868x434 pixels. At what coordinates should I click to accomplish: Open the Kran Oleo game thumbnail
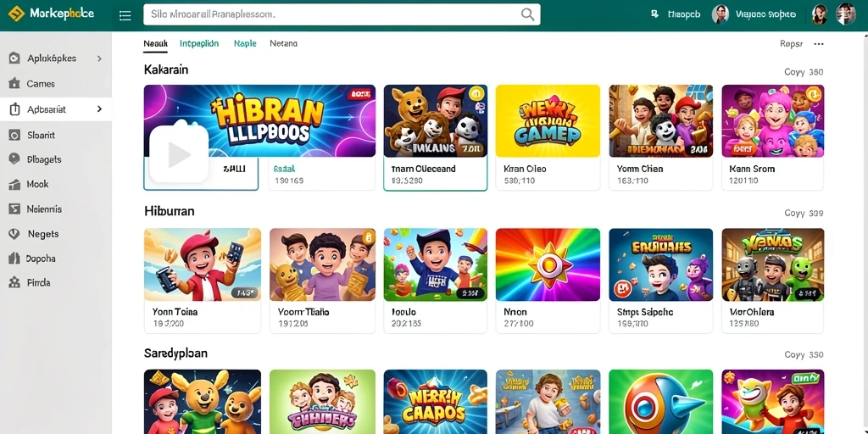click(548, 120)
